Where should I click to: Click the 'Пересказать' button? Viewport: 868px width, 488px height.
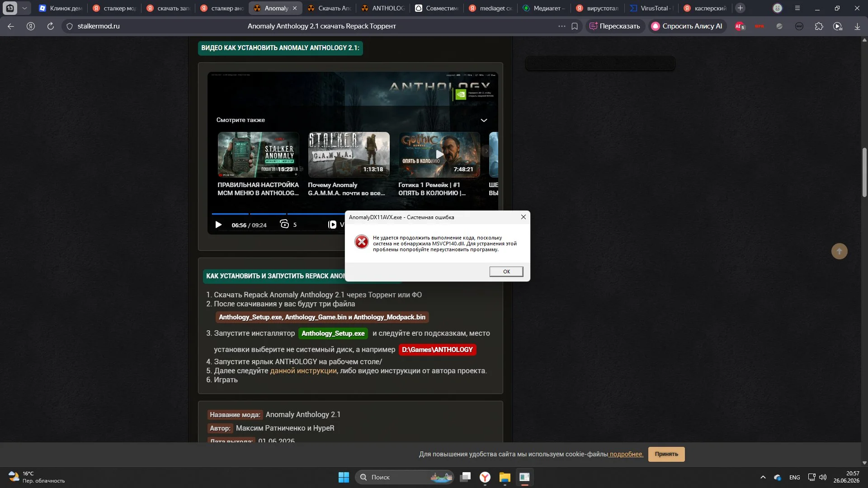pyautogui.click(x=615, y=26)
